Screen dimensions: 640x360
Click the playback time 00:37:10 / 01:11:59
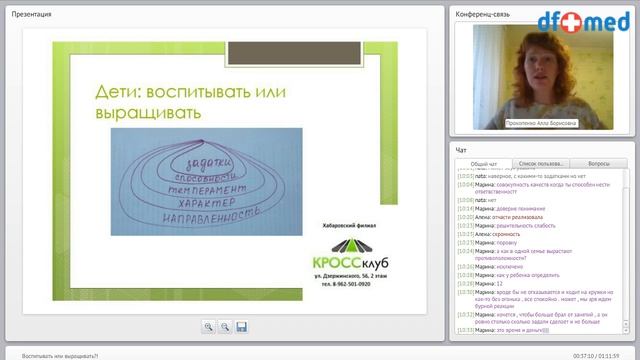point(596,356)
